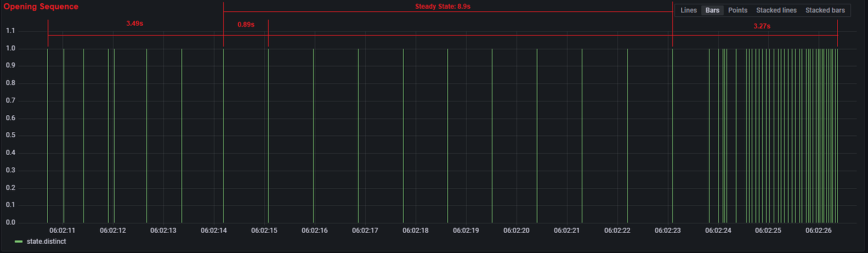This screenshot has width=868, height=253.
Task: Click the 06:02:21 time axis label
Action: click(567, 230)
